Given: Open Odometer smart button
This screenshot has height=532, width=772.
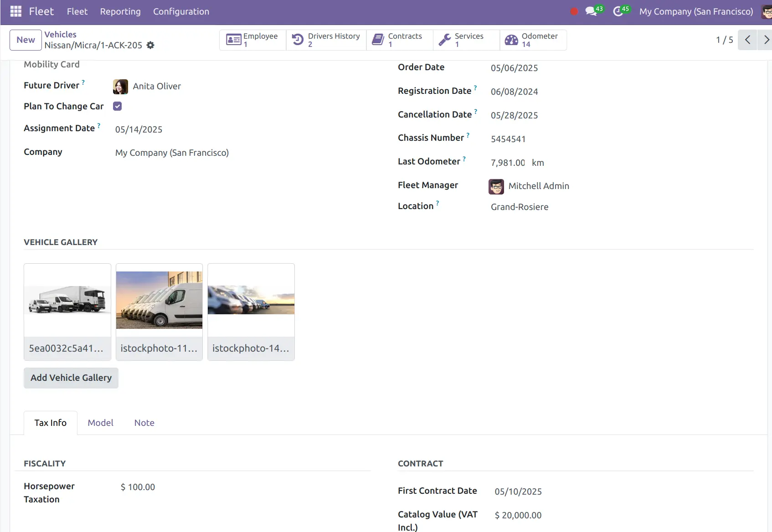Looking at the screenshot, I should coord(533,40).
